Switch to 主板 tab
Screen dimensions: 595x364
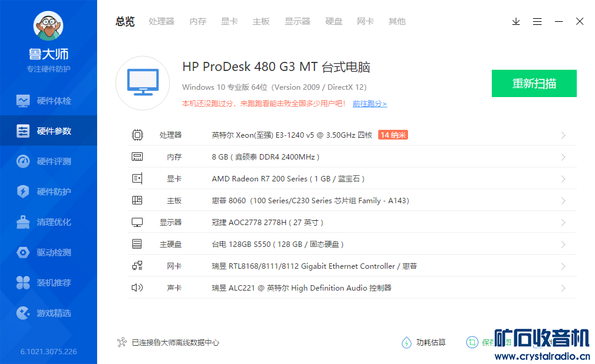click(x=261, y=22)
